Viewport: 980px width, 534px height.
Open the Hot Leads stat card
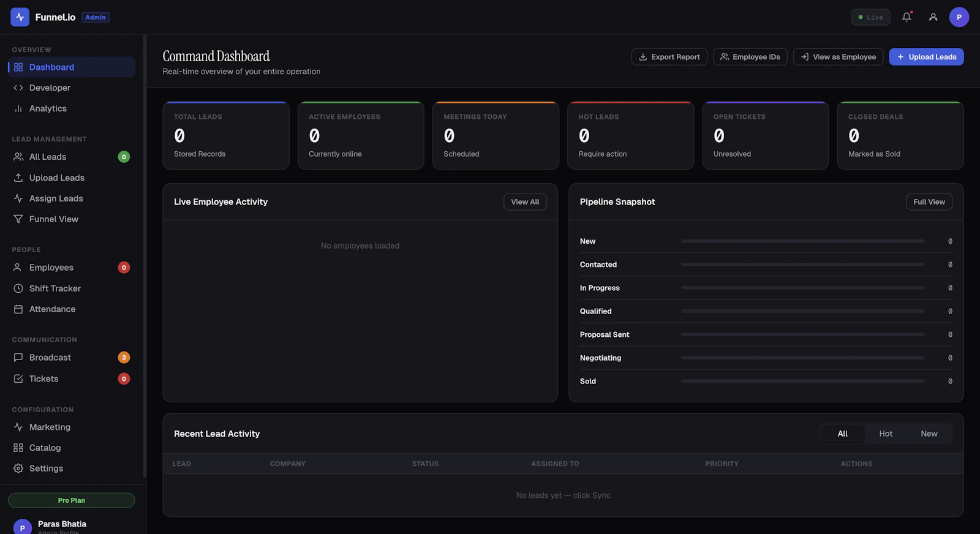[630, 135]
